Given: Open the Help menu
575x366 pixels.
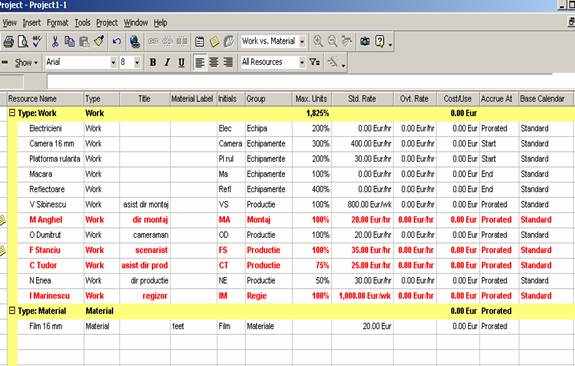Looking at the screenshot, I should tap(160, 23).
